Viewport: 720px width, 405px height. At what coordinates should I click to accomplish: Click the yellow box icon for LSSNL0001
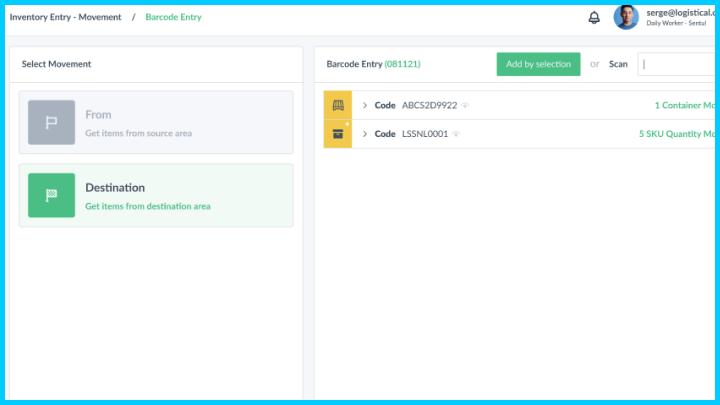[338, 134]
